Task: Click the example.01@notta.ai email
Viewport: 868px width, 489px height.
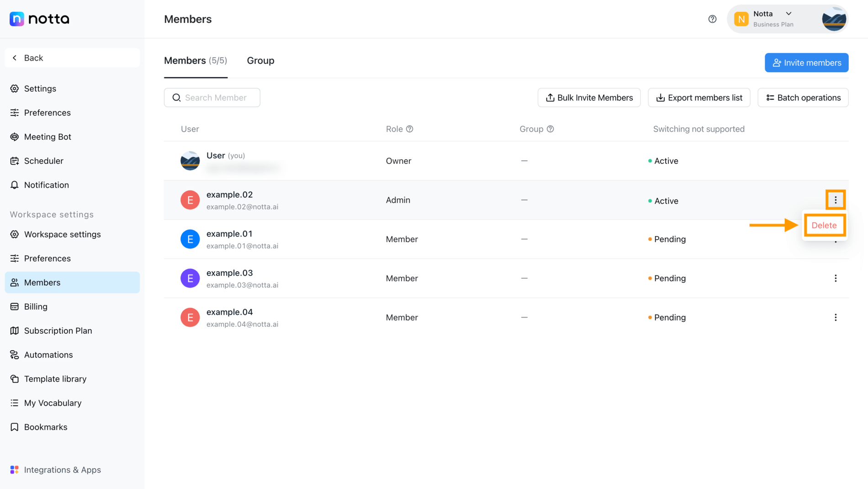Action: pos(242,246)
